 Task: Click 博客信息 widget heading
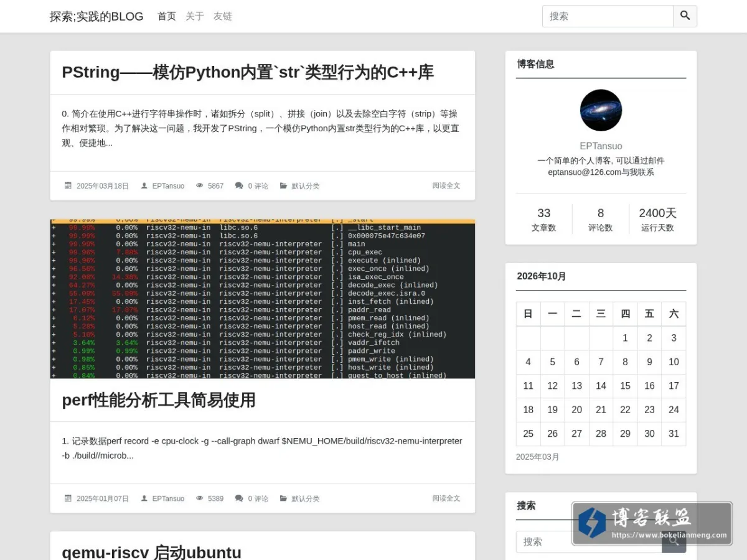[x=535, y=63]
